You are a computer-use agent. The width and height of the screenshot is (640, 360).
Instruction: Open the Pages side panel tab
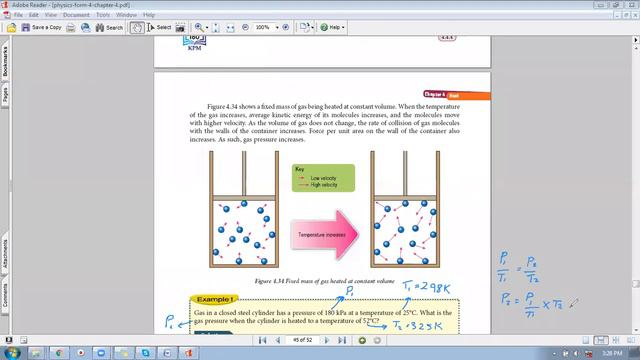[5, 94]
